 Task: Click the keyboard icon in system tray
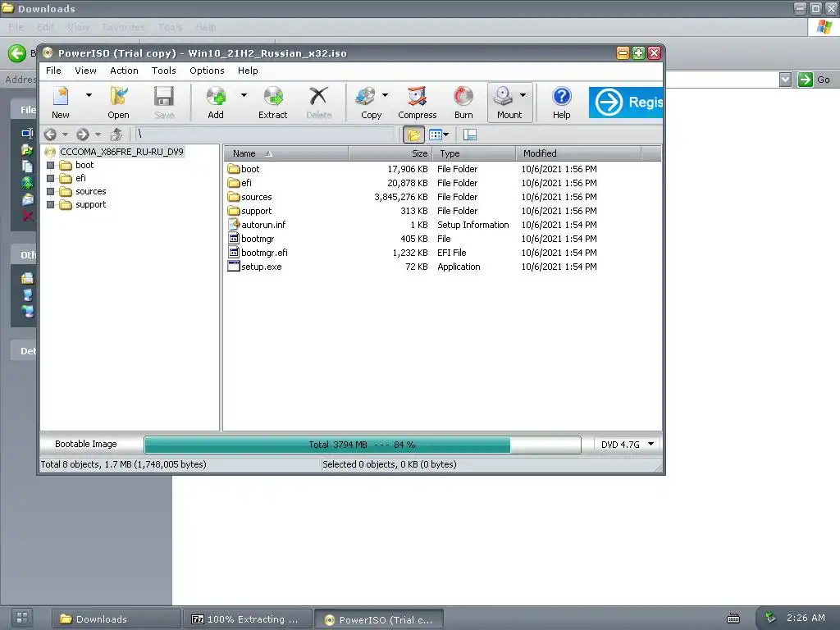click(733, 619)
